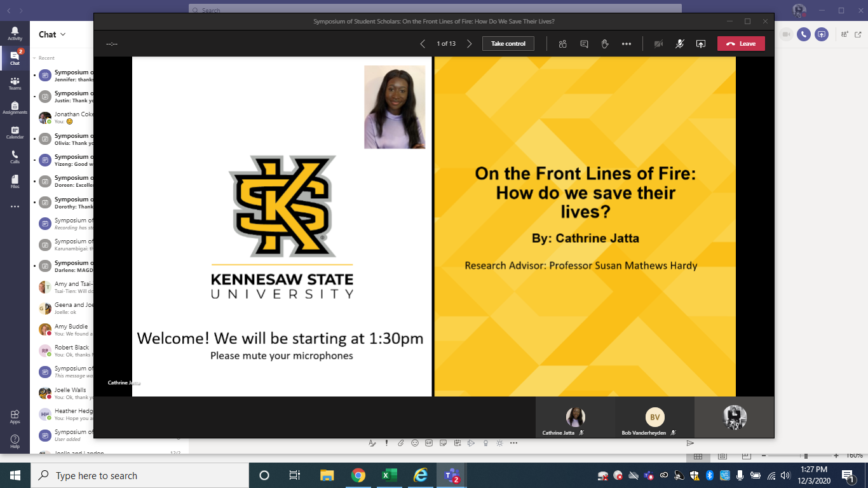The width and height of the screenshot is (868, 488).
Task: Toggle the meeting microphone mute button
Action: pyautogui.click(x=679, y=44)
